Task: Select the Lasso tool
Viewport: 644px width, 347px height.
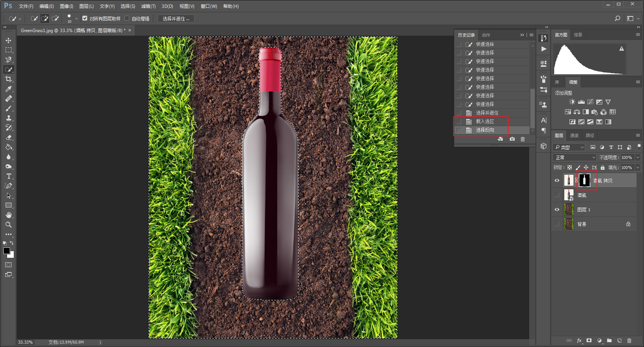Action: (x=8, y=60)
